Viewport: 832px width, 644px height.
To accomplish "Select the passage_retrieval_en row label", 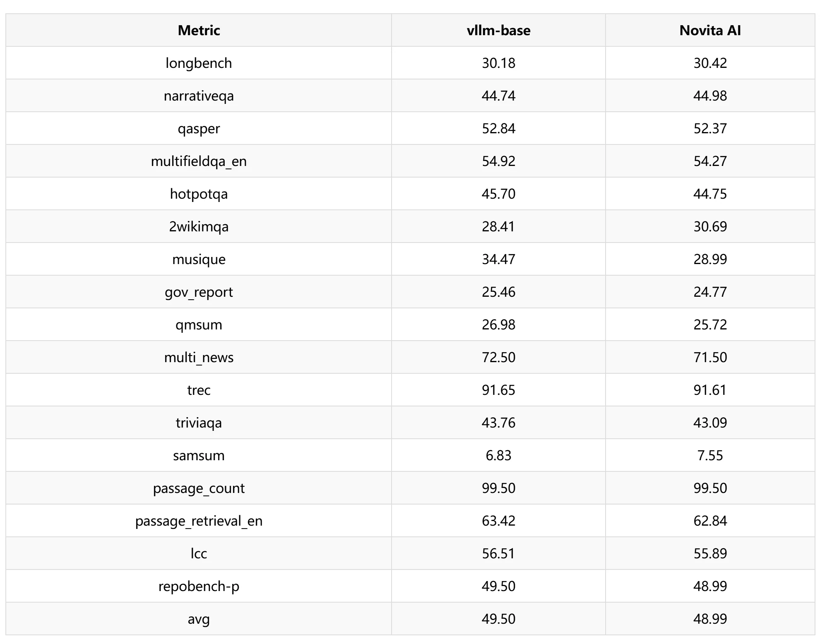I will (199, 521).
